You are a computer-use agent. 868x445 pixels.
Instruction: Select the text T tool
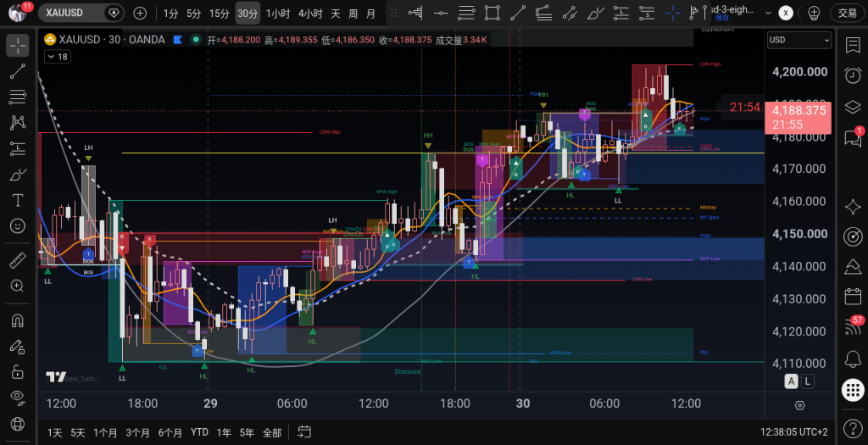coord(18,200)
